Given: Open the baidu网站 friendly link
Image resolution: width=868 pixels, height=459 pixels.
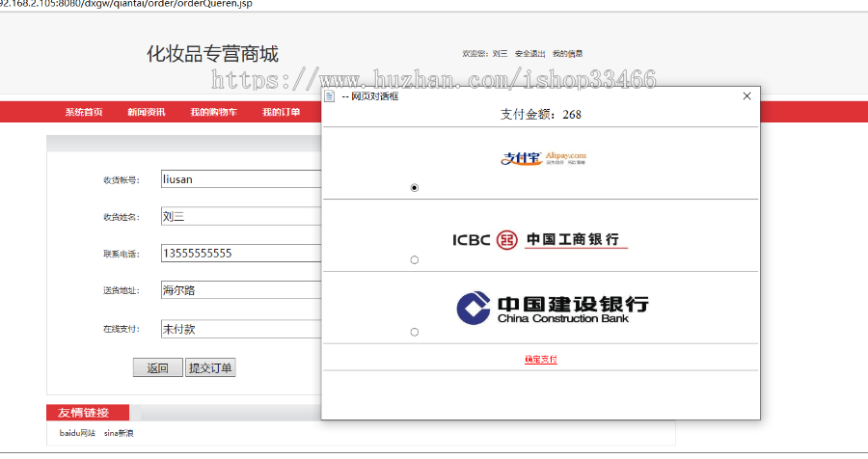Looking at the screenshot, I should [77, 433].
